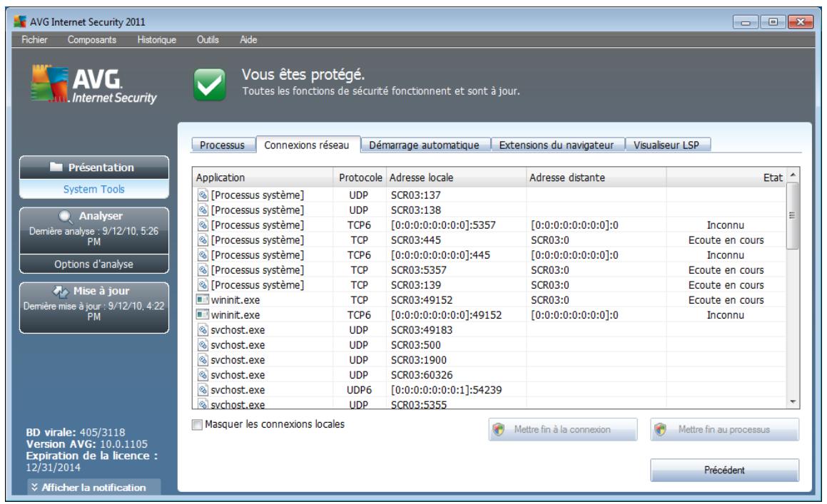Click the connections list scroll-down arrow
Screen dimensions: 827x504
[x=793, y=402]
